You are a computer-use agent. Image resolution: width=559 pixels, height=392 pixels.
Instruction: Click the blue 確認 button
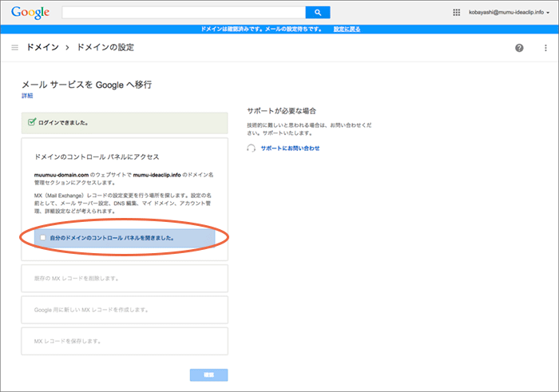(x=209, y=375)
